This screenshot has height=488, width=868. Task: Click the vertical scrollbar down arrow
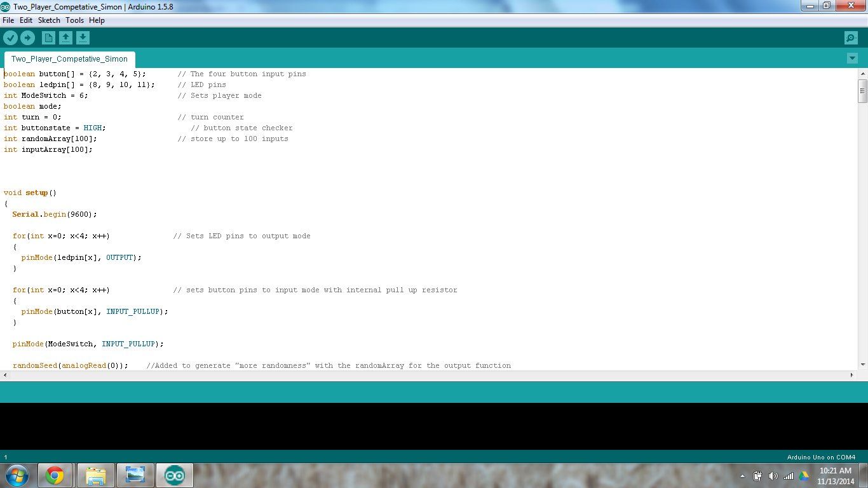click(863, 365)
